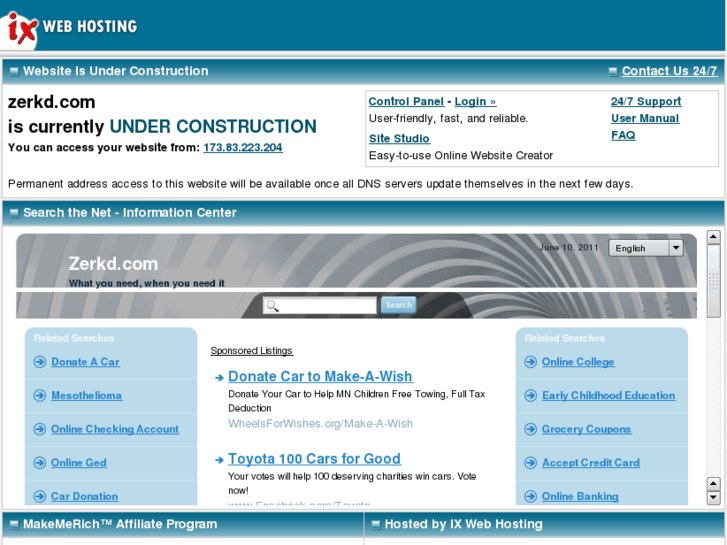Screen dimensions: 727x545
Task: Open Donate A Car related search
Action: tap(85, 362)
